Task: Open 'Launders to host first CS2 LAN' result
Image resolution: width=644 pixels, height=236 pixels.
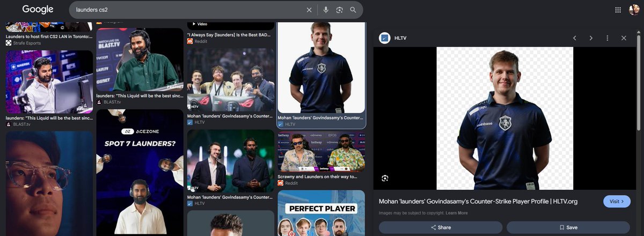Action: pos(49,37)
